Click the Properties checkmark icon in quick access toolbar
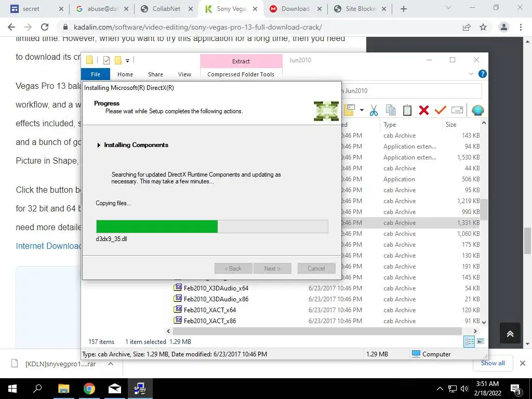Image resolution: width=532 pixels, height=399 pixels. 107,60
